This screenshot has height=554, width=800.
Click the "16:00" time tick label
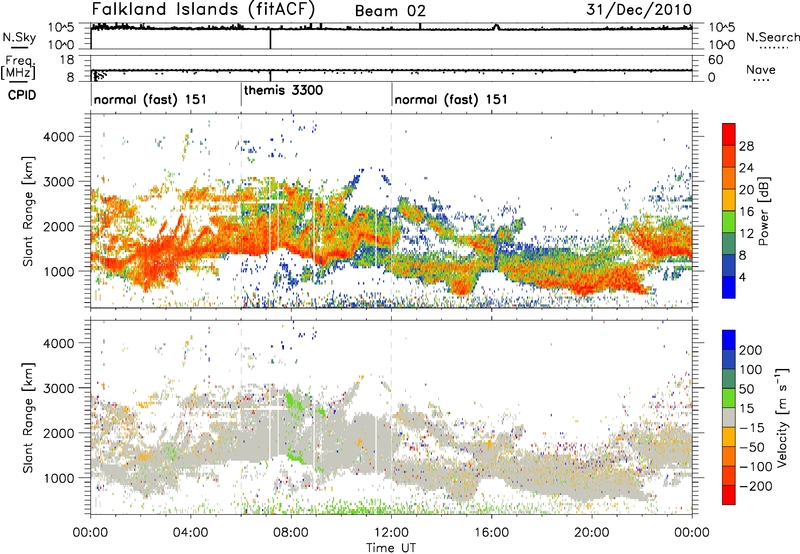click(x=491, y=533)
